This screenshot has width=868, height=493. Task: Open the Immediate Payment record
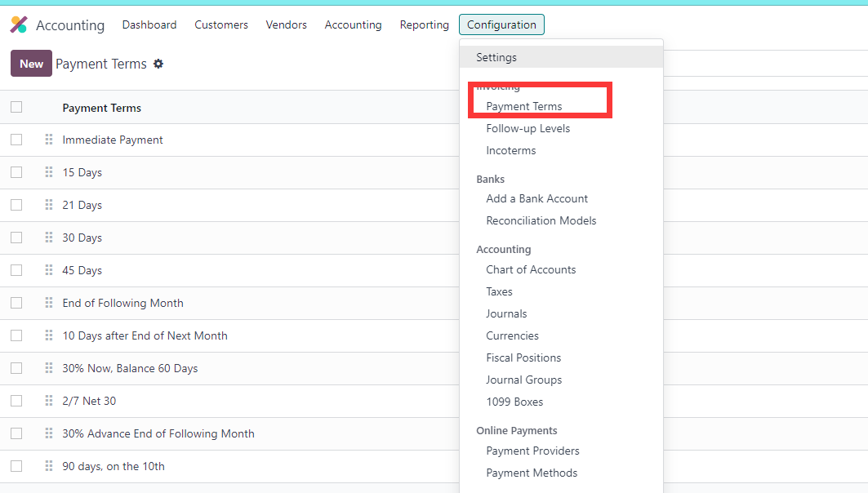(x=113, y=140)
